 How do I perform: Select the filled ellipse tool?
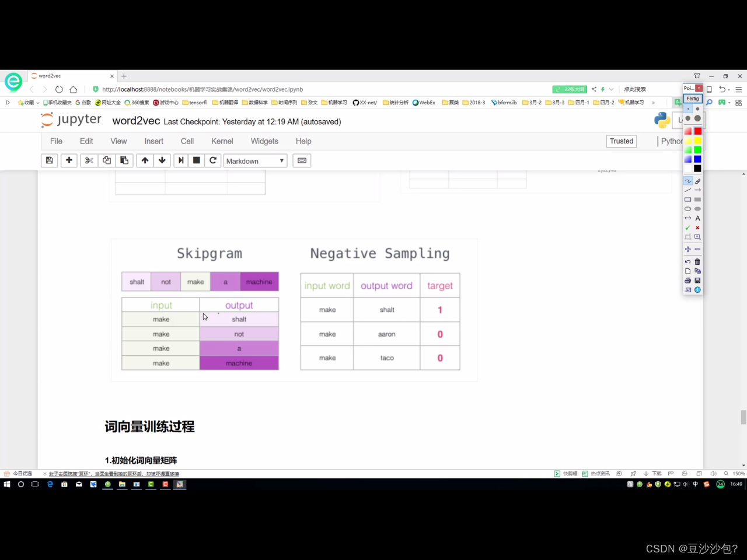(x=697, y=209)
